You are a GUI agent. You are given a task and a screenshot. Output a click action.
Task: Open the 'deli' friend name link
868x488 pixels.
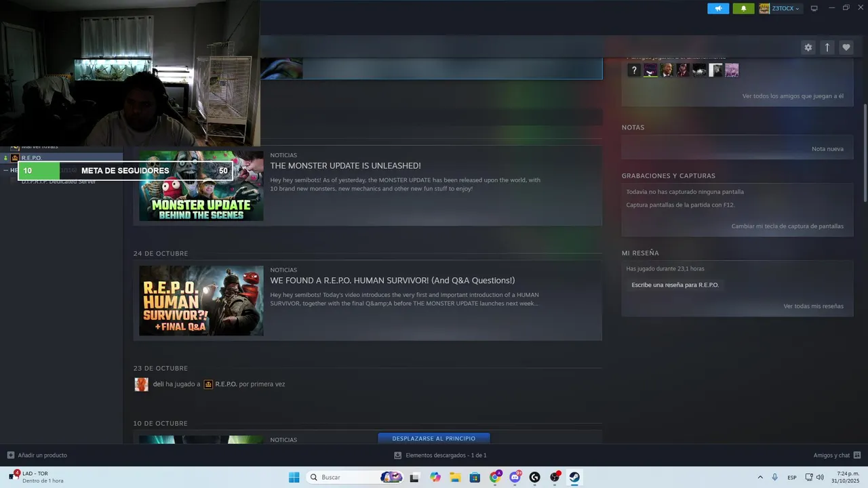tap(158, 384)
